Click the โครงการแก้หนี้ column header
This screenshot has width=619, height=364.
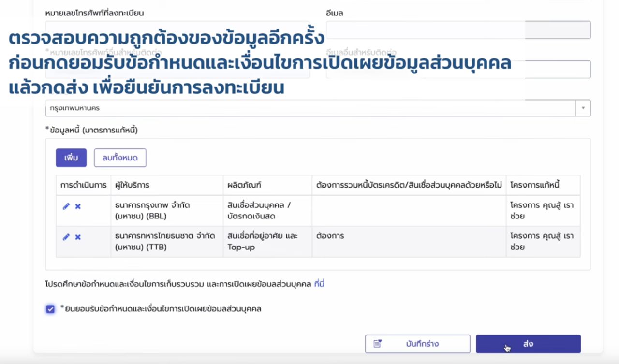543,186
